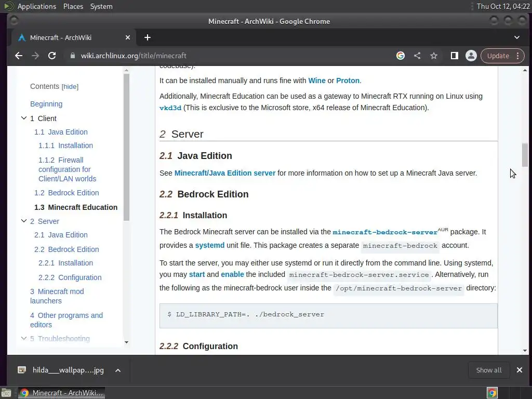Go back to the previous page

click(x=19, y=56)
